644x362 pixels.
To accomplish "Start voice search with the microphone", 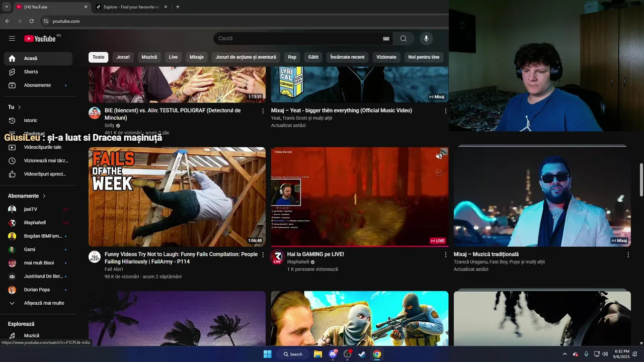I will 426,39.
